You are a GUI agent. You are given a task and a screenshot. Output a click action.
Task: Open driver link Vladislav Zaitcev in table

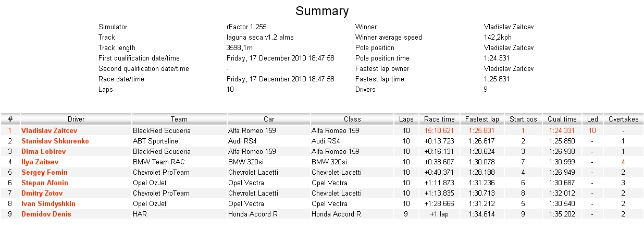point(49,130)
